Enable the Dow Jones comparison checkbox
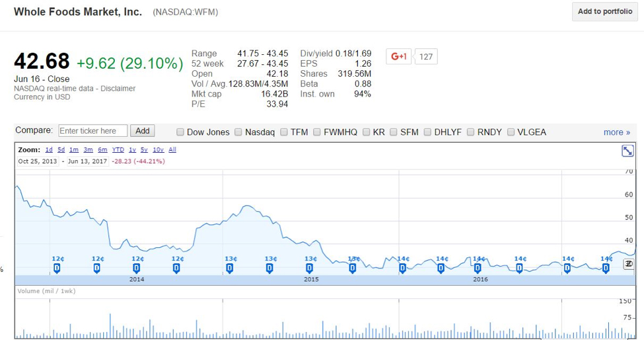The height and width of the screenshot is (340, 644). coord(180,132)
